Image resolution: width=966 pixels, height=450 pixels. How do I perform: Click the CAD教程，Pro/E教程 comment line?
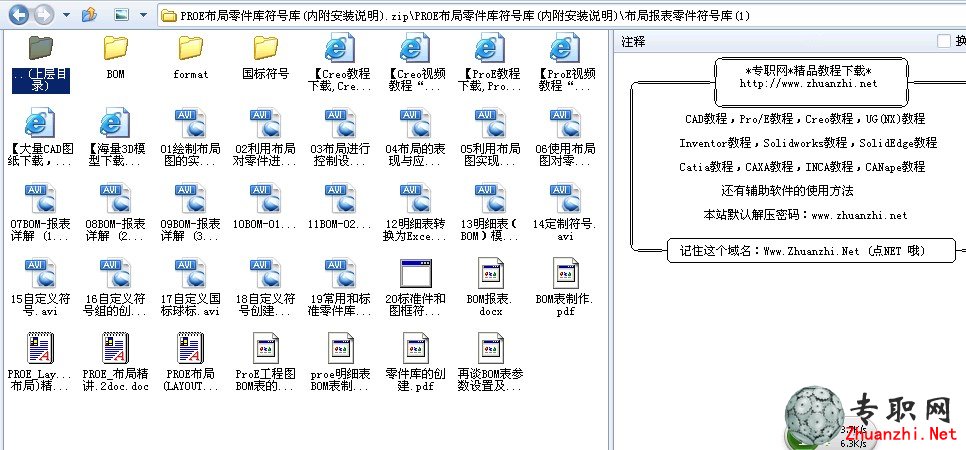tap(805, 119)
